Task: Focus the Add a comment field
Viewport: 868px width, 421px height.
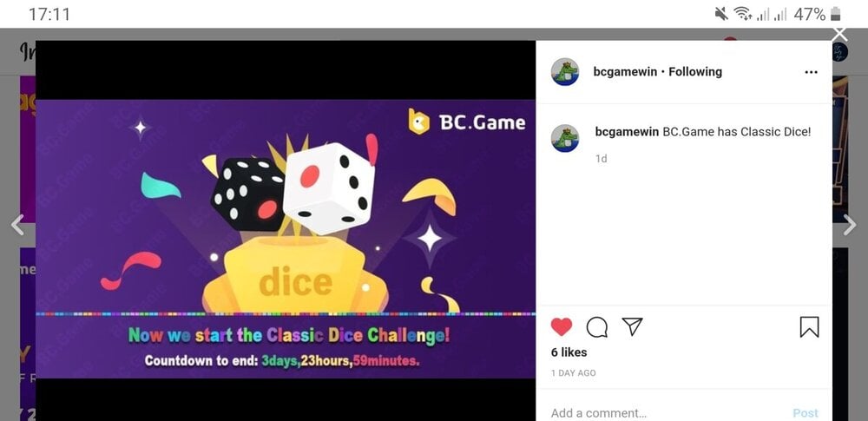Action: coord(664,413)
